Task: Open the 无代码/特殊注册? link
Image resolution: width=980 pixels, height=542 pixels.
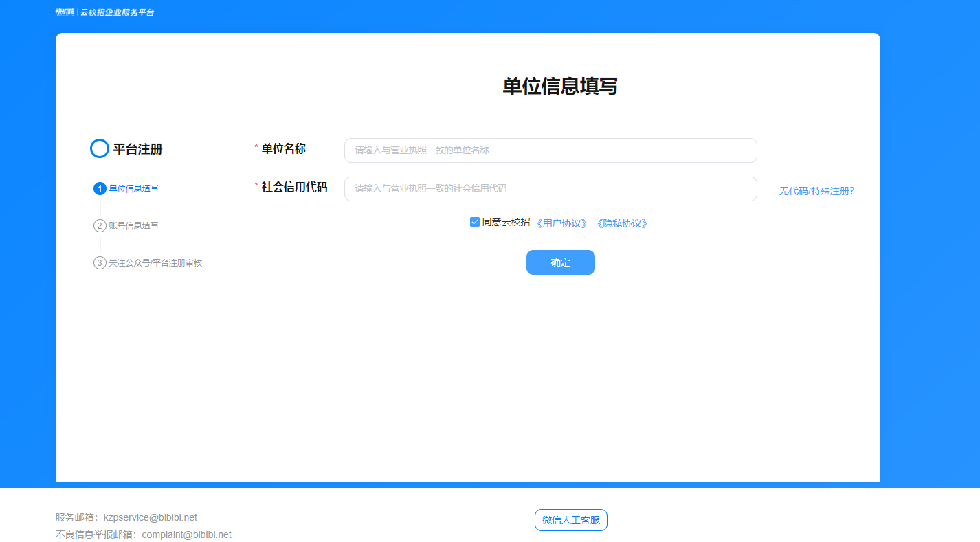Action: pos(816,191)
